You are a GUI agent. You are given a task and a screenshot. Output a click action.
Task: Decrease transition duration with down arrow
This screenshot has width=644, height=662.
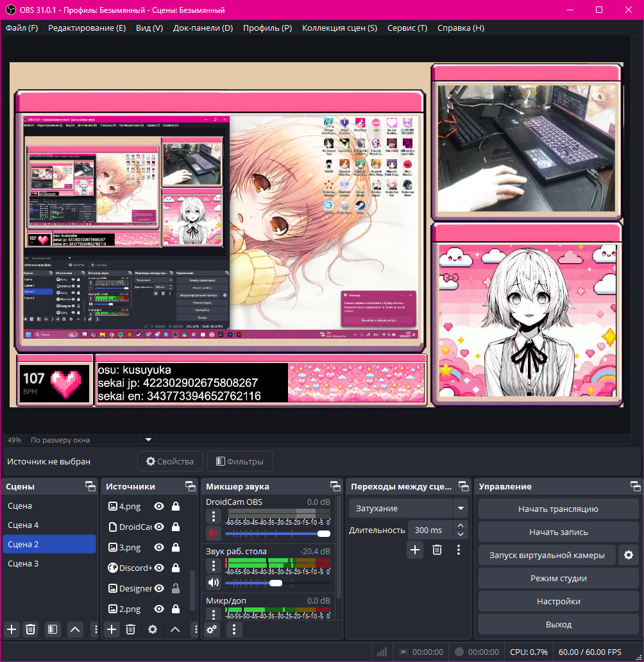[461, 534]
